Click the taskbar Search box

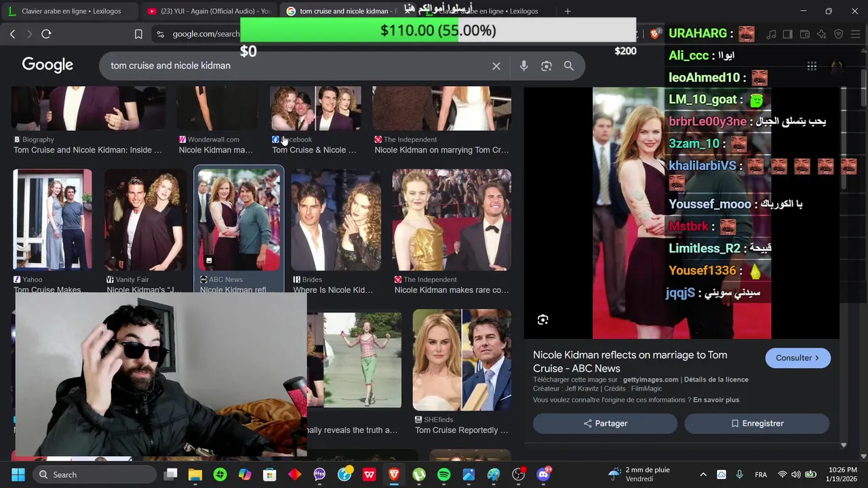click(95, 474)
